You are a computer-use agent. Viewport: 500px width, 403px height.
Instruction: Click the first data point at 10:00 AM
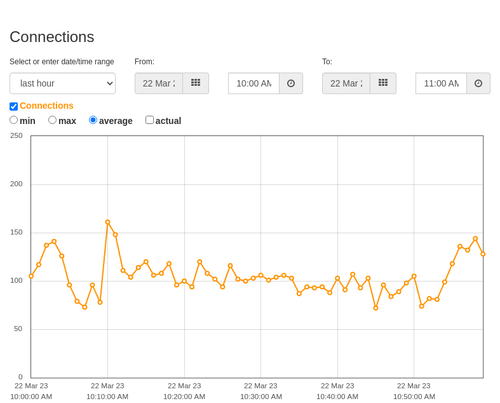[31, 276]
